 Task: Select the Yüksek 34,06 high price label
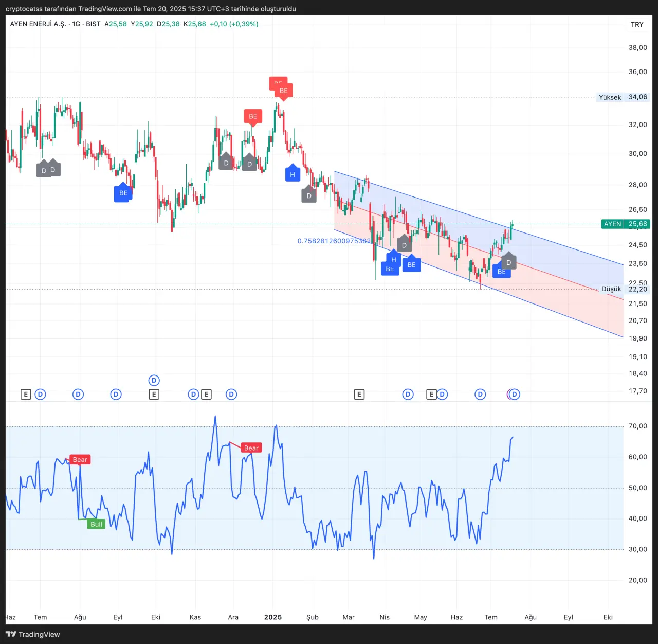click(623, 97)
